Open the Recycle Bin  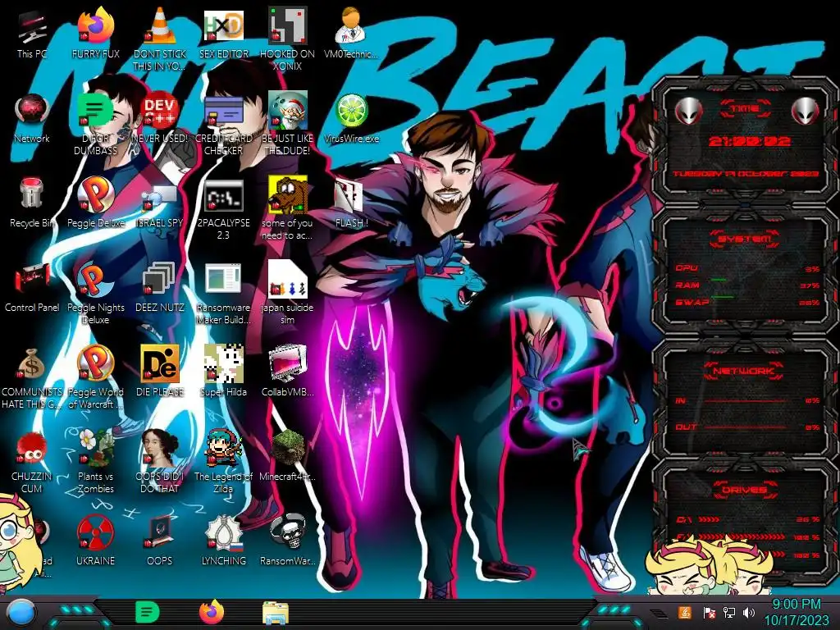coord(32,203)
